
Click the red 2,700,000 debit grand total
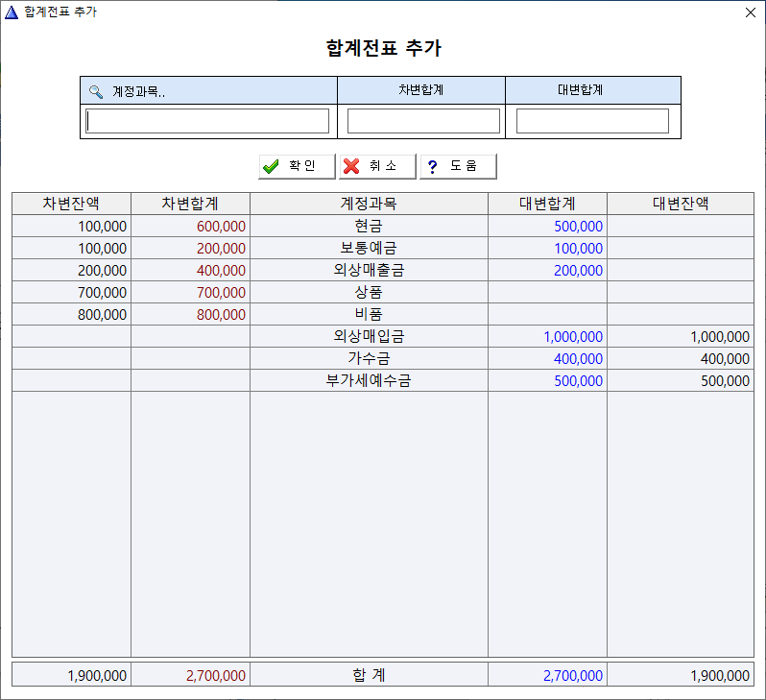click(216, 676)
